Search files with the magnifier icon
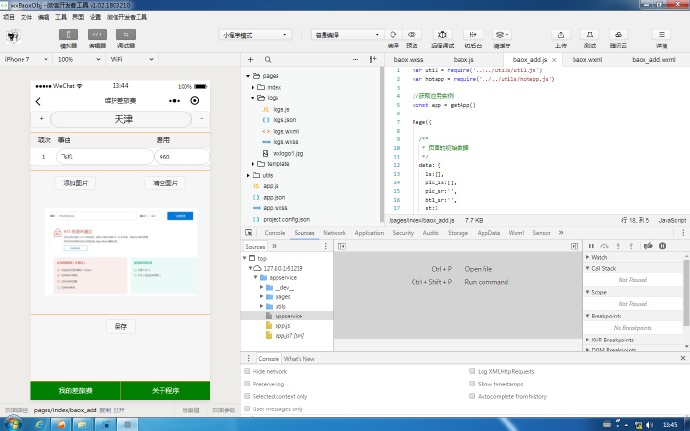 tap(268, 59)
